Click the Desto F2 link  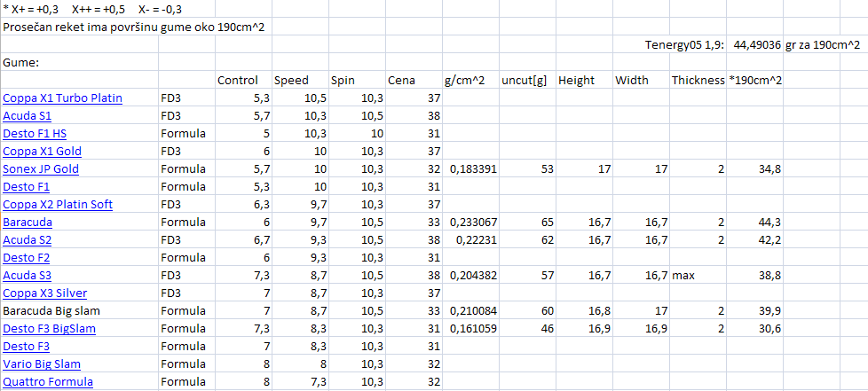click(x=26, y=258)
